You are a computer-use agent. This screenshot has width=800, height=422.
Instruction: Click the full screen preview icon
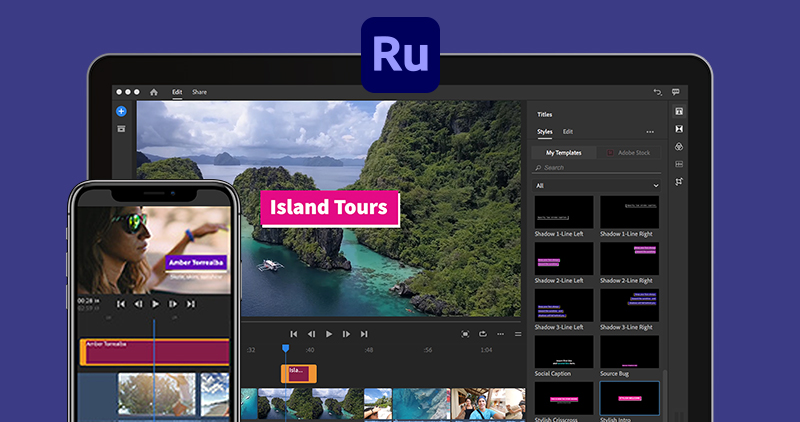pos(465,334)
